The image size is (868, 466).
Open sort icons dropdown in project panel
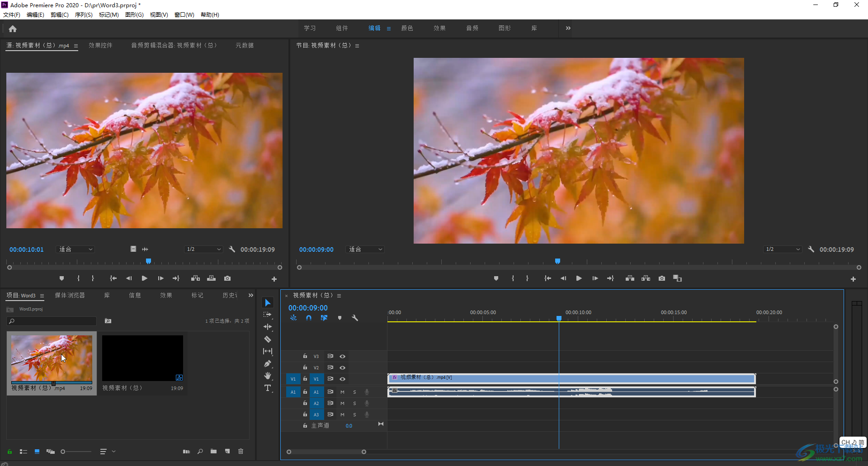(108, 451)
